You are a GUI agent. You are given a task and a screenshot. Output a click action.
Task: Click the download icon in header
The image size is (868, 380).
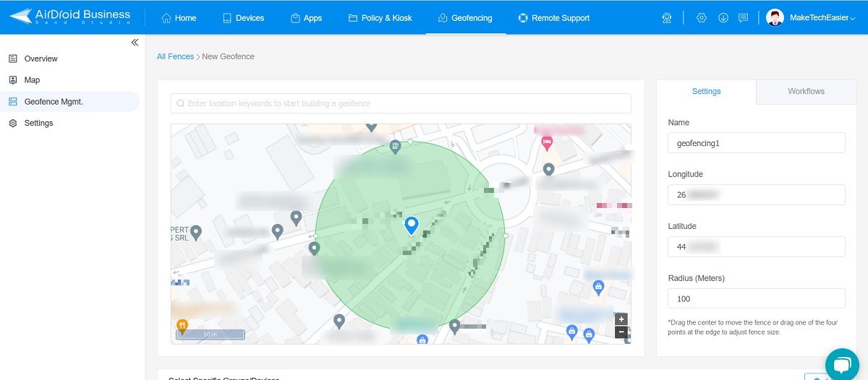coord(723,18)
